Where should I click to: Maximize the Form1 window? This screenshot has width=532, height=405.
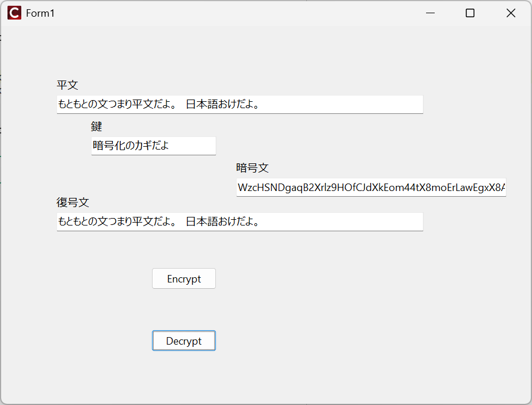coord(470,13)
